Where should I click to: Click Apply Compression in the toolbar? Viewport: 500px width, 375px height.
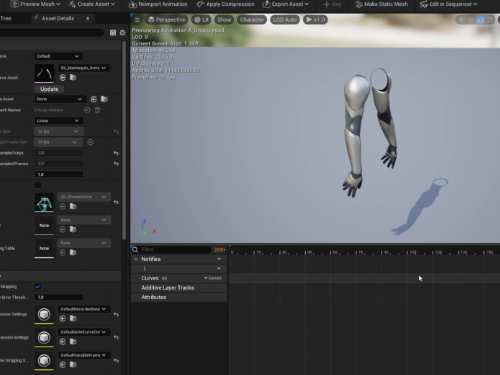click(x=226, y=4)
